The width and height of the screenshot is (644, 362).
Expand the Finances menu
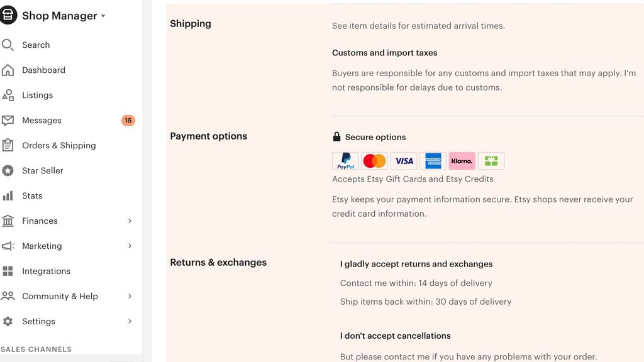click(130, 221)
